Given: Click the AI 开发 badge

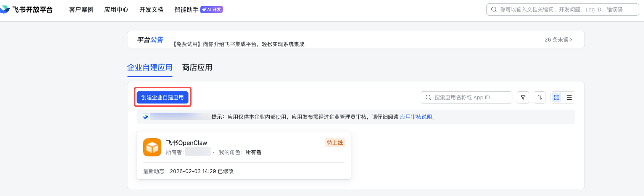Looking at the screenshot, I should pos(211,10).
